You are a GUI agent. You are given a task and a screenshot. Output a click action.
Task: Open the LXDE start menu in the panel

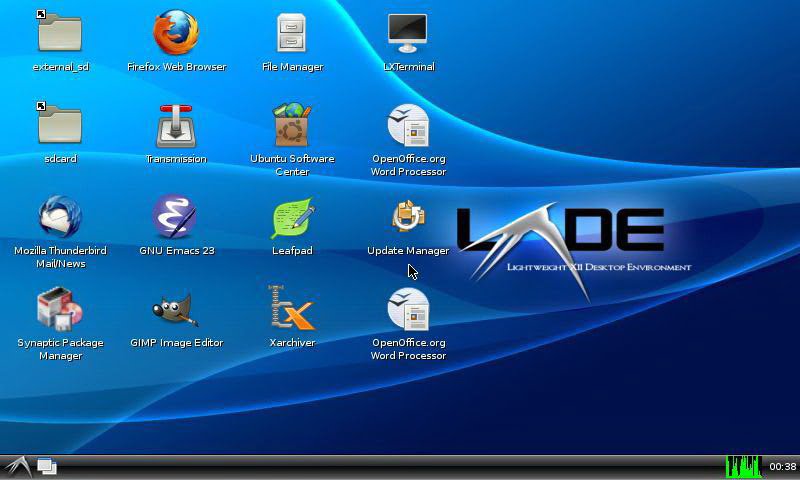[x=16, y=467]
